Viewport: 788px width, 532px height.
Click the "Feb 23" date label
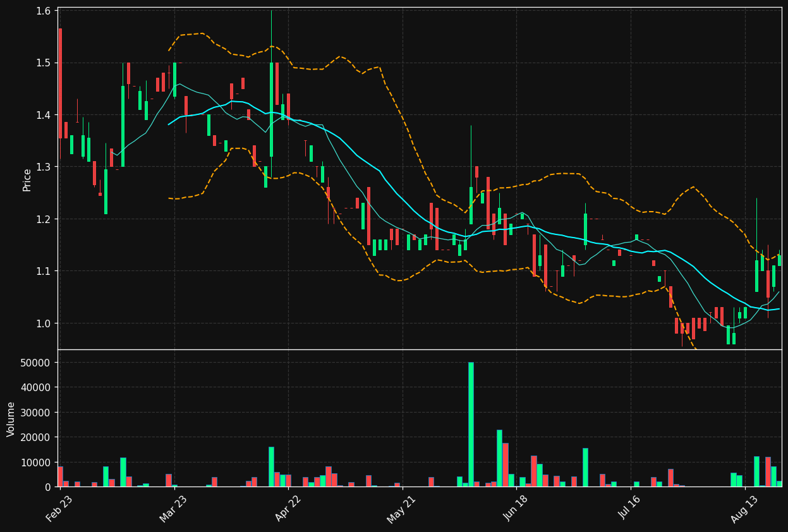click(x=59, y=509)
